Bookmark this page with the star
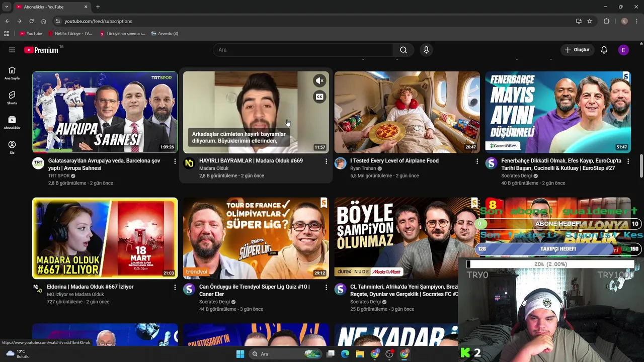Image resolution: width=644 pixels, height=362 pixels. tap(590, 21)
